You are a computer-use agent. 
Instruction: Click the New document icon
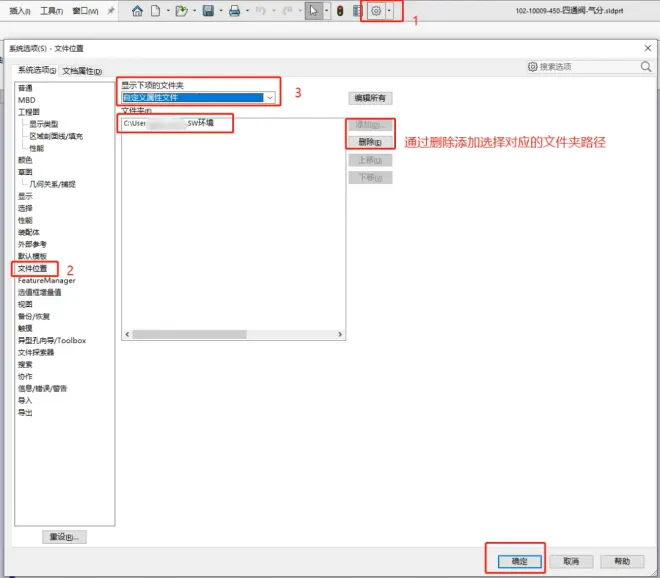coord(156,11)
